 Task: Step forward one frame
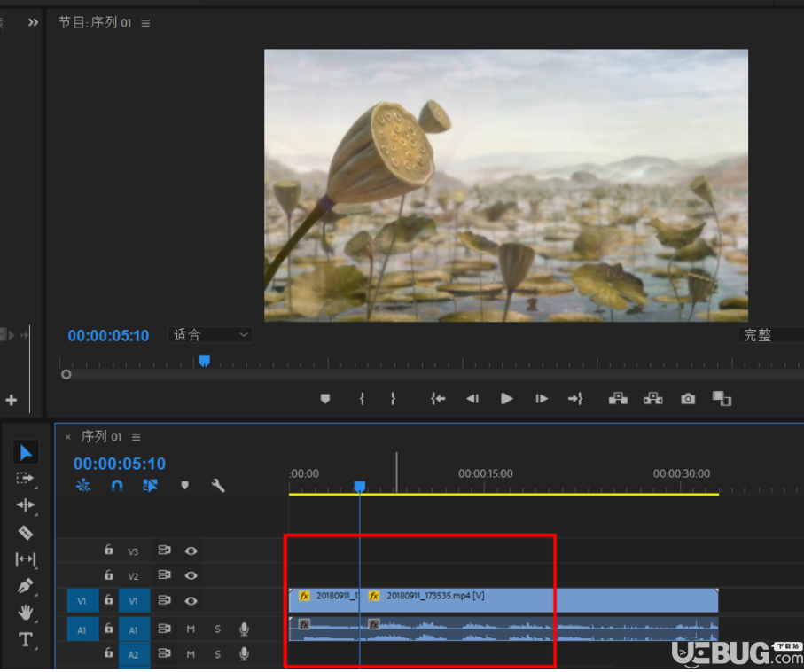tap(542, 399)
